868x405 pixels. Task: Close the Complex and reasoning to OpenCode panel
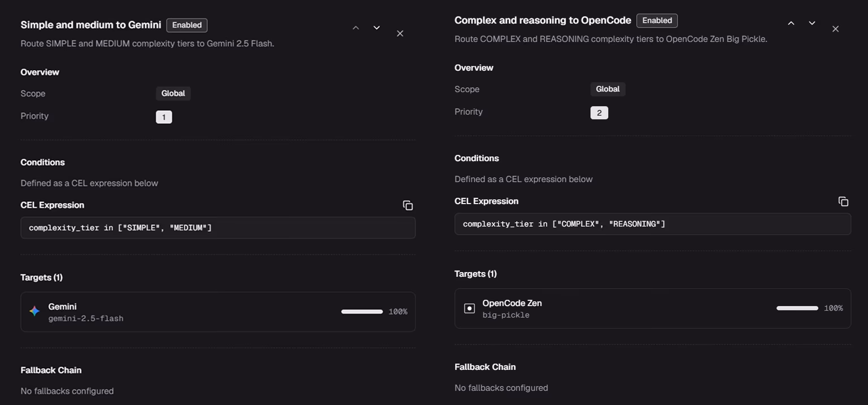(835, 29)
